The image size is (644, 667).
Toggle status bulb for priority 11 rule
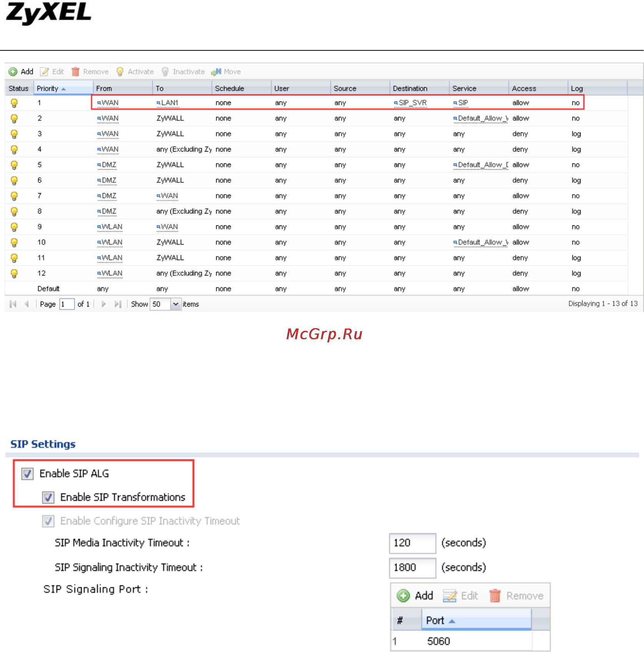pyautogui.click(x=14, y=258)
